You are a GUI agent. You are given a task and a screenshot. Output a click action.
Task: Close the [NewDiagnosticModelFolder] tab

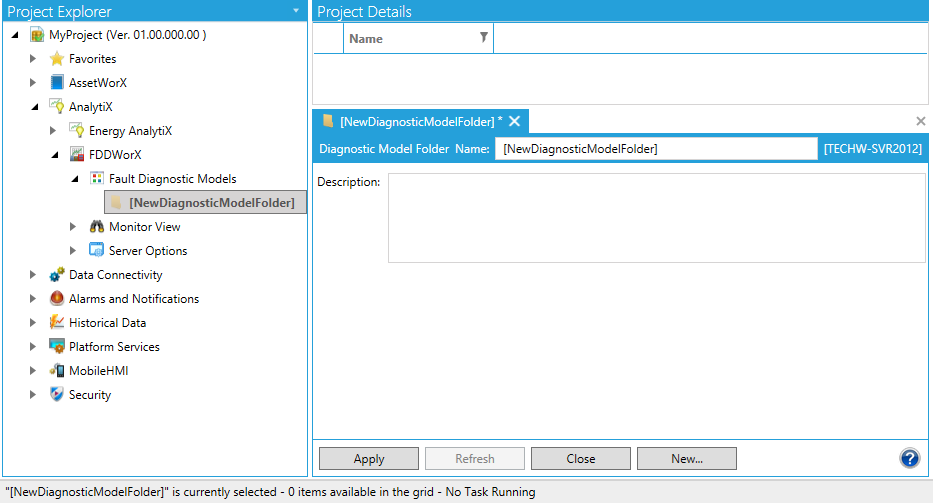[514, 121]
